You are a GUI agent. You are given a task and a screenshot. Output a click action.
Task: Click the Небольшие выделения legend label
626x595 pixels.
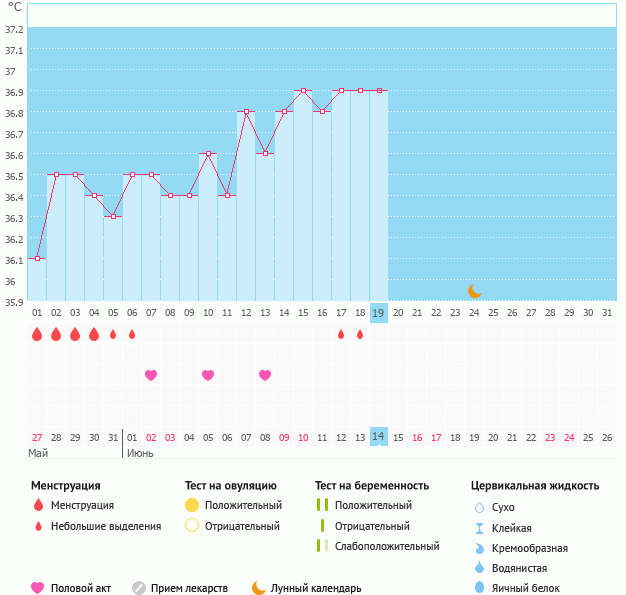click(106, 526)
